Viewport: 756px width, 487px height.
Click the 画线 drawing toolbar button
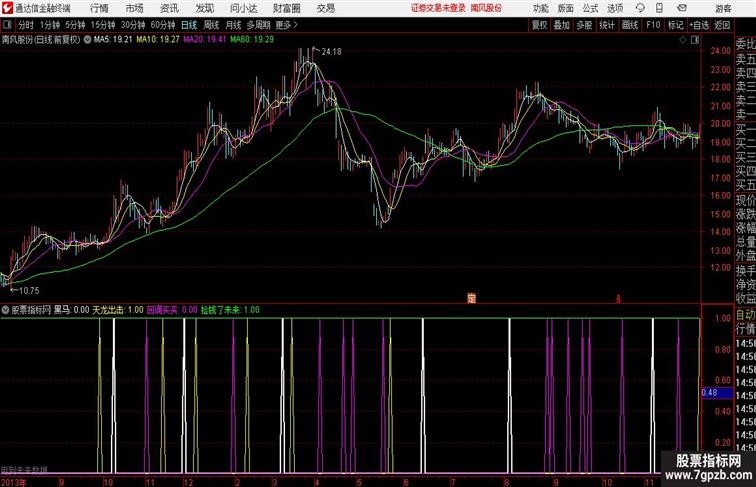pos(630,25)
